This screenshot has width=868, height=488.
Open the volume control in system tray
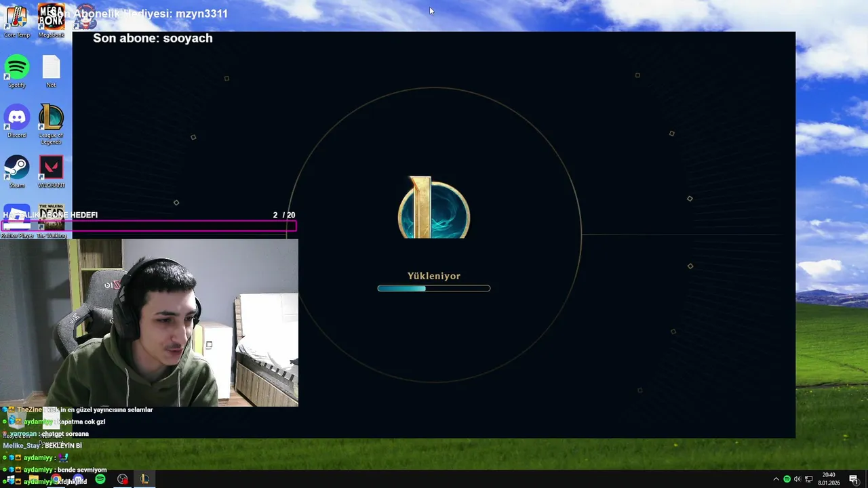(797, 479)
